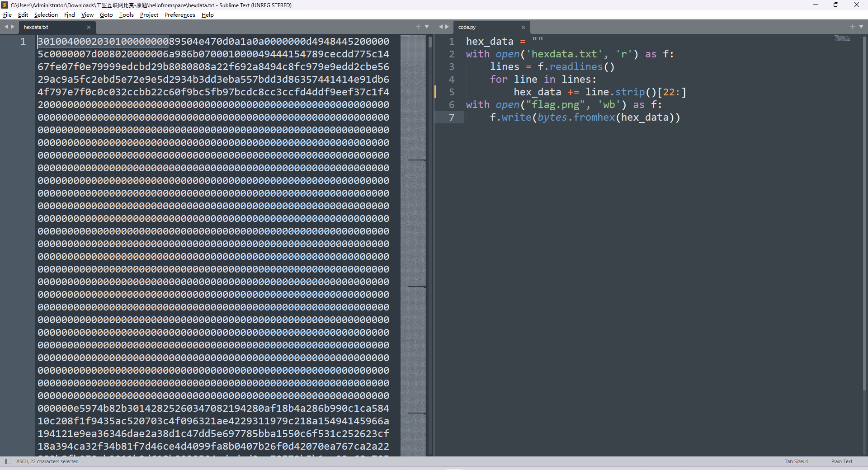Click the code.py minimap
868x470 pixels.
click(x=843, y=38)
